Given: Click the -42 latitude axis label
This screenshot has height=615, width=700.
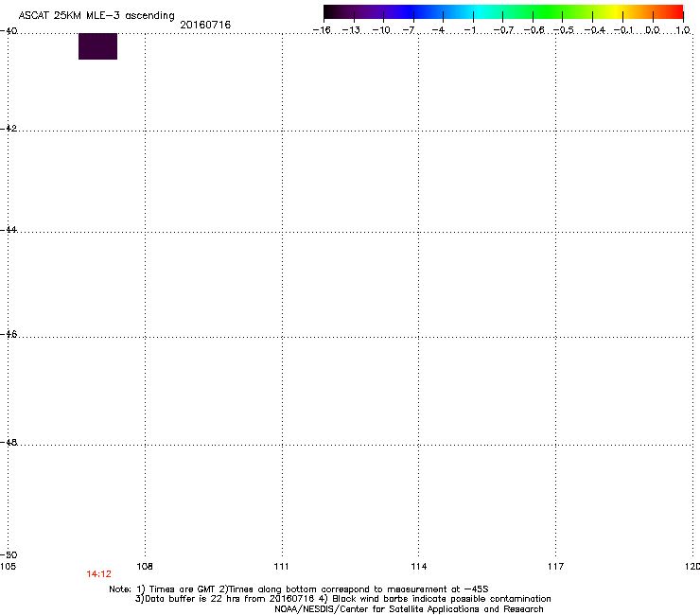Looking at the screenshot, I should [x=9, y=129].
